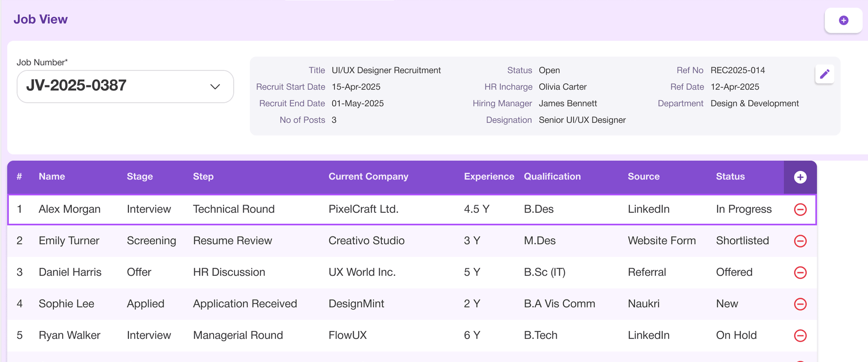Click Department value Design & Development

[754, 104]
